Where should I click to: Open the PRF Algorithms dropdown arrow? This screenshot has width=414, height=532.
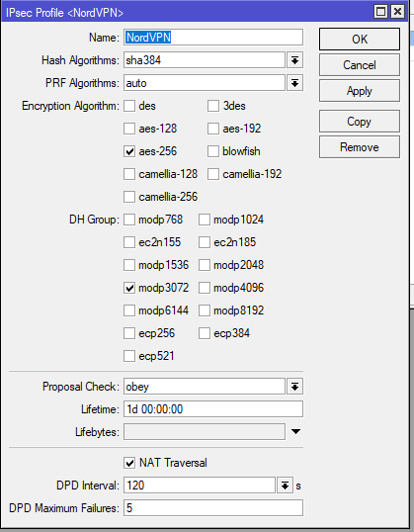[x=294, y=83]
